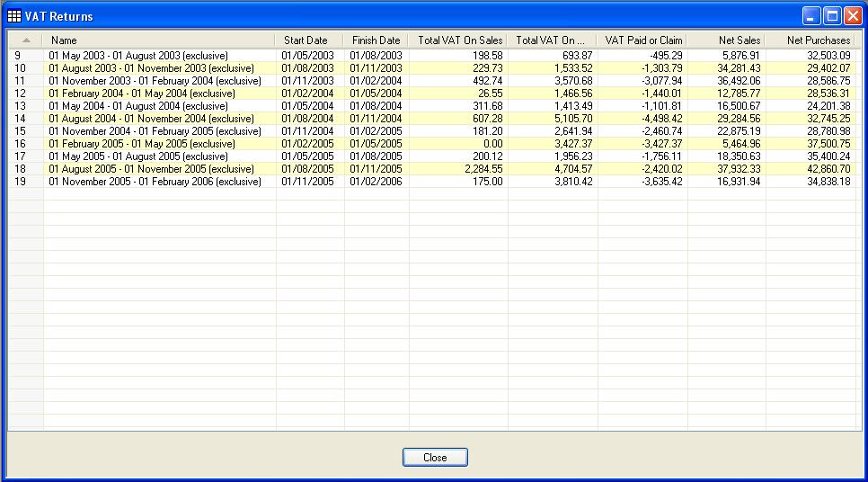Click the sort arrow column header

click(25, 40)
